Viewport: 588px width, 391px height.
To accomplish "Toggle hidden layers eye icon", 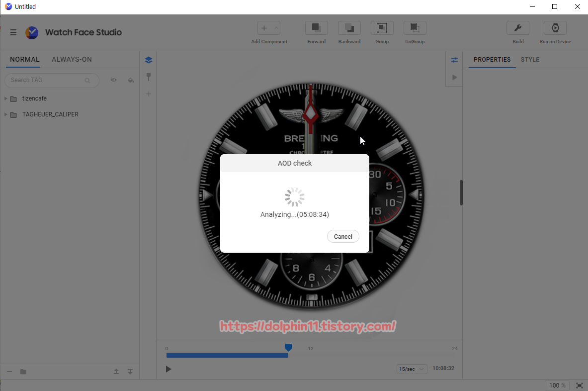I will [x=114, y=80].
